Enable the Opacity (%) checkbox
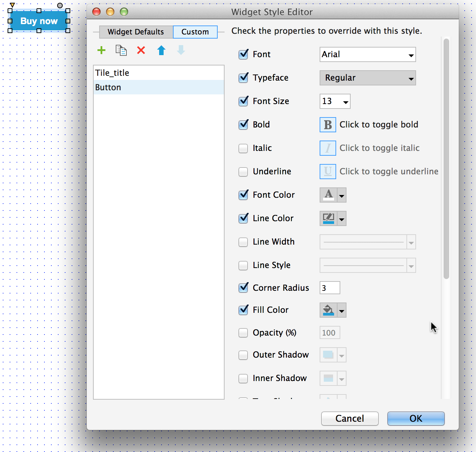Viewport: 476px width, 452px height. click(x=244, y=333)
